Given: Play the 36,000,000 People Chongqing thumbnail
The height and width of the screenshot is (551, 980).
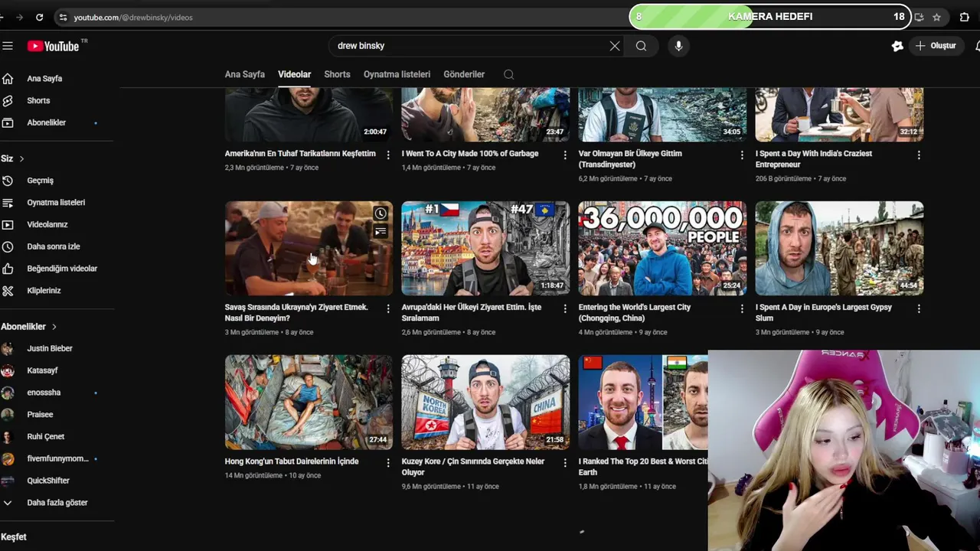Looking at the screenshot, I should pos(662,249).
